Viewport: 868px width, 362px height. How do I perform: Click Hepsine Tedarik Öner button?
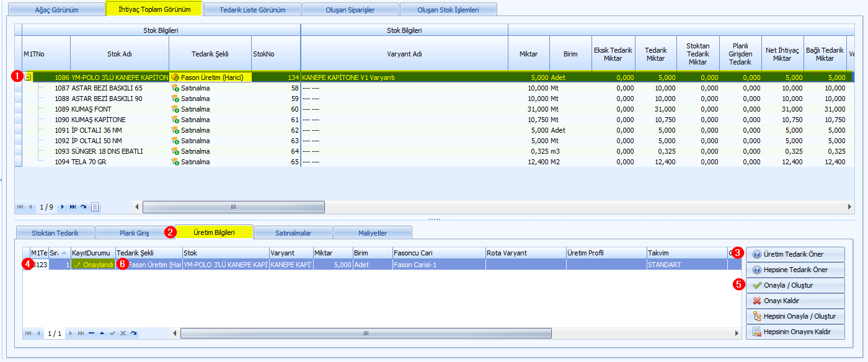pyautogui.click(x=795, y=270)
